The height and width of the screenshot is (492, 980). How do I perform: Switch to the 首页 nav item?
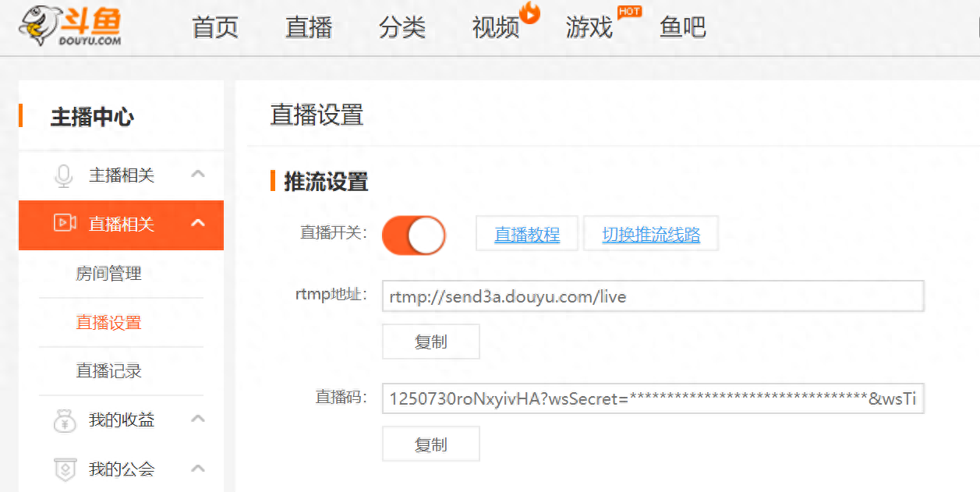pyautogui.click(x=214, y=27)
